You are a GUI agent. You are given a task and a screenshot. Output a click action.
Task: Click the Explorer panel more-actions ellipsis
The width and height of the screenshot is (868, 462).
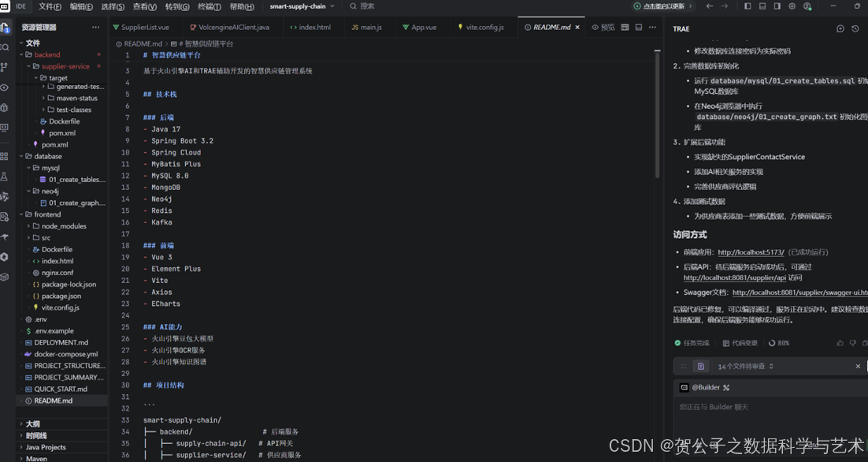(96, 27)
